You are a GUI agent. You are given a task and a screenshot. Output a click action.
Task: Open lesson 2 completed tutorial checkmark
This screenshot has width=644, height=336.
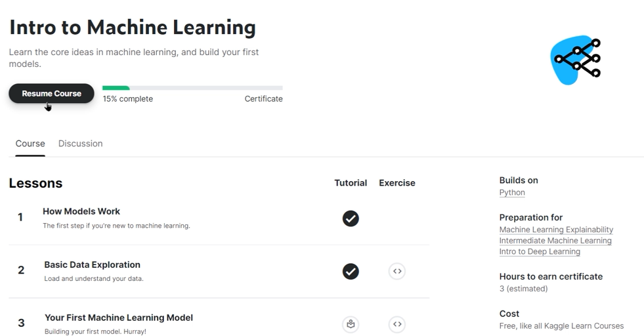351,271
